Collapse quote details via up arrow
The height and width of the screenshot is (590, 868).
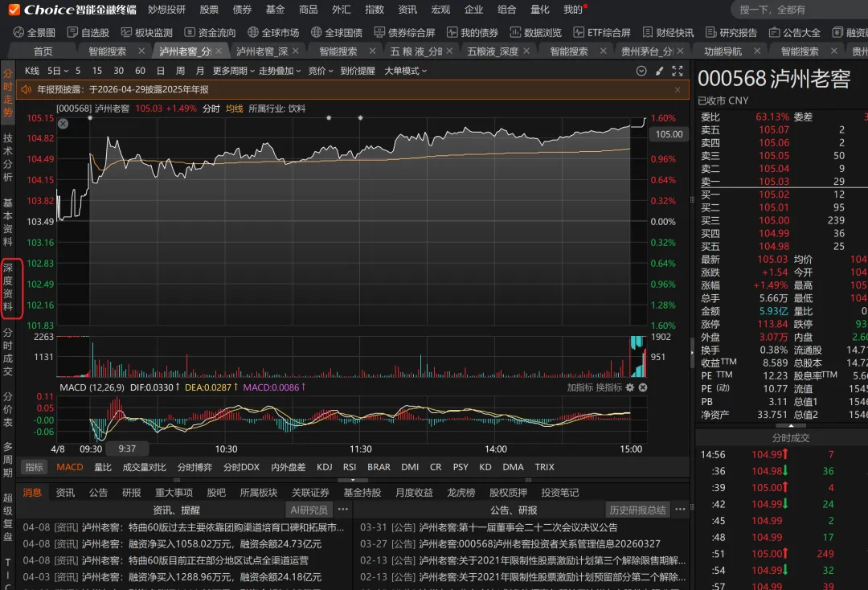coord(791,425)
